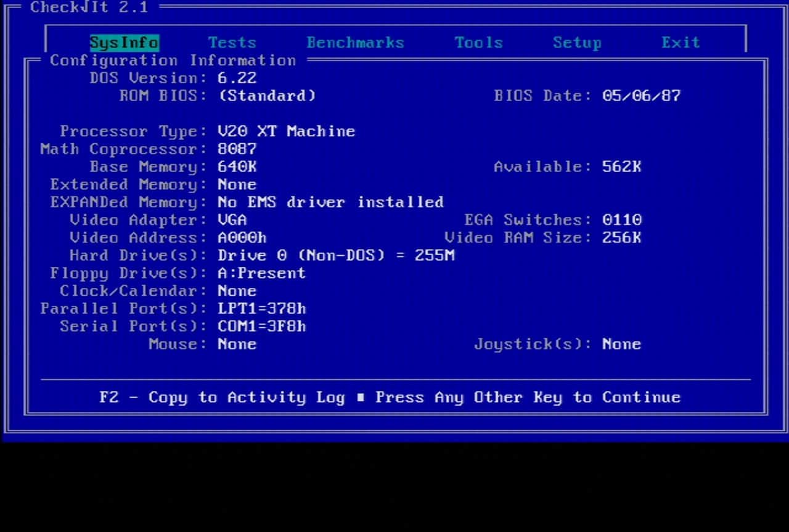
Task: Click the F2 Copy to Activity Log hint
Action: pyautogui.click(x=222, y=398)
